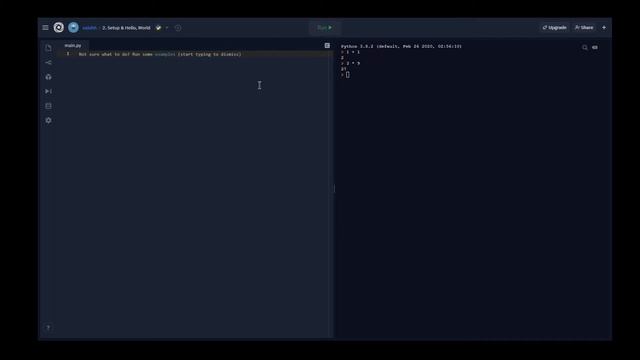This screenshot has width=640, height=360.
Task: Click the "examples" link in the editor hint
Action: (x=165, y=54)
